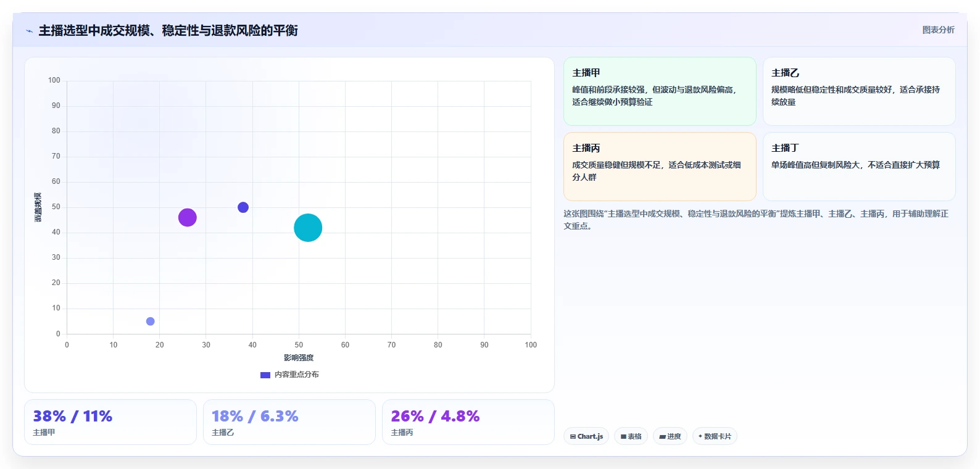This screenshot has width=980, height=469.
Task: Select the dark blue bubble near 50
Action: pyautogui.click(x=243, y=207)
